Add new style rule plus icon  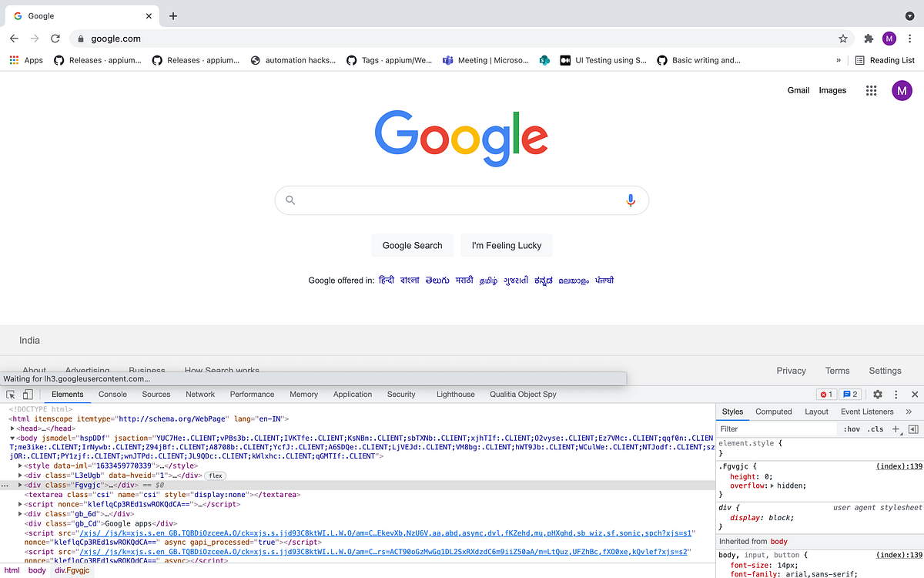coord(896,428)
